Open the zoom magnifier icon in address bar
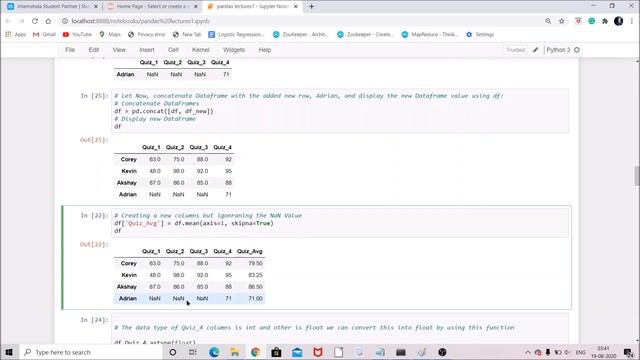Image resolution: width=640 pixels, height=360 pixels. click(548, 21)
